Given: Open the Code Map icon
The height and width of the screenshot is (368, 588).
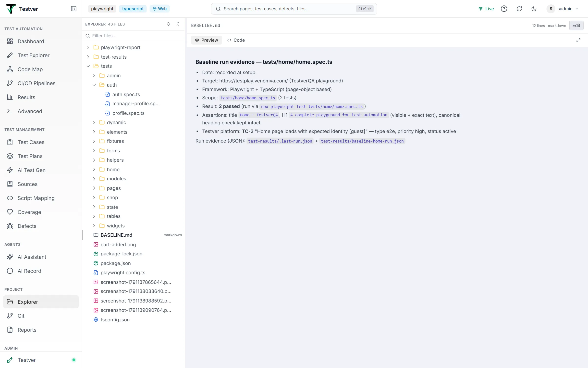Looking at the screenshot, I should [x=10, y=69].
